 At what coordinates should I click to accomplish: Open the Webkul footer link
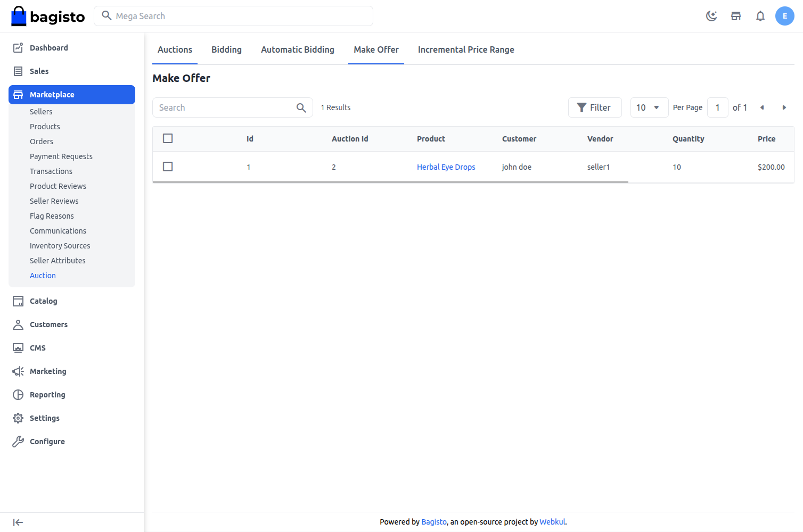tap(552, 522)
